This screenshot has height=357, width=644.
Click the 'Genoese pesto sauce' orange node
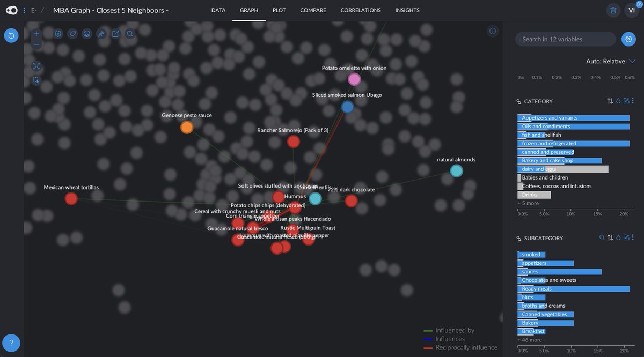(187, 127)
